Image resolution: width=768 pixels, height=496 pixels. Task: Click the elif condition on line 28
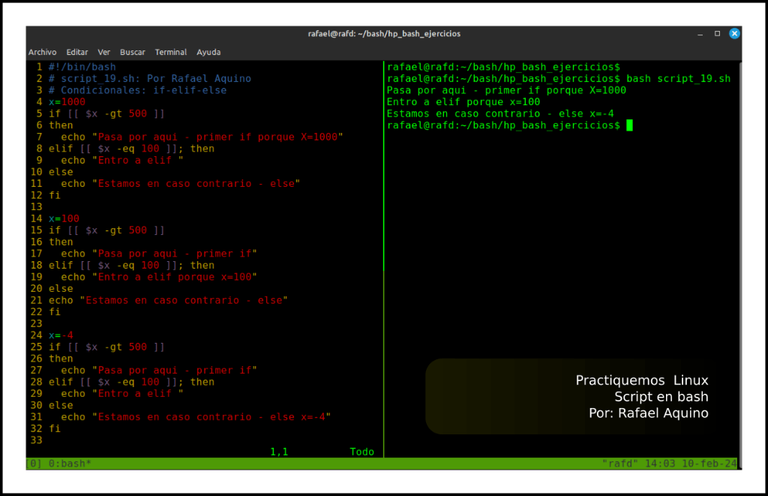(131, 381)
